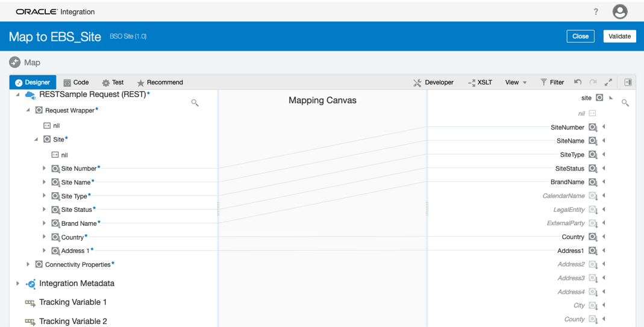Open the View dropdown menu
Screen dimensions: 644x327
pyautogui.click(x=516, y=82)
